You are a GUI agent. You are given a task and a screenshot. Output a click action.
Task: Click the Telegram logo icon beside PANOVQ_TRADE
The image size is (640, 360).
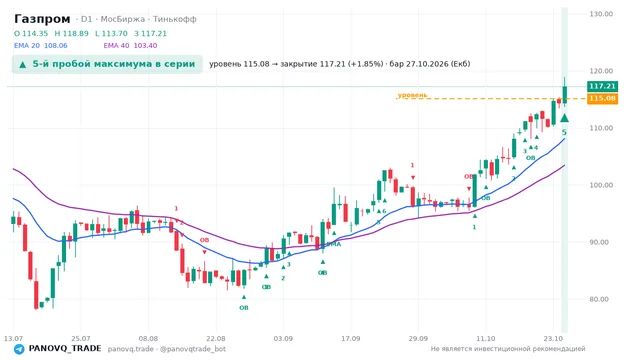pos(19,349)
